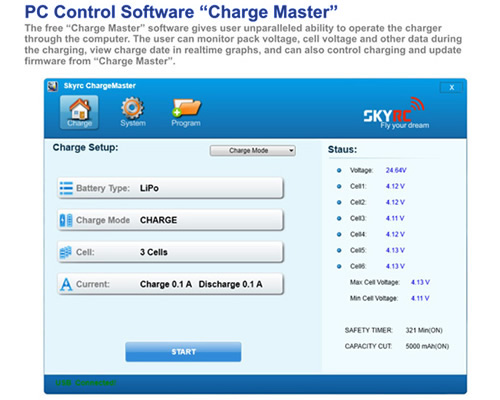This screenshot has height=400, width=500.
Task: Click the CAPACITY CUT 5000 mAh(ON) value
Action: [427, 346]
